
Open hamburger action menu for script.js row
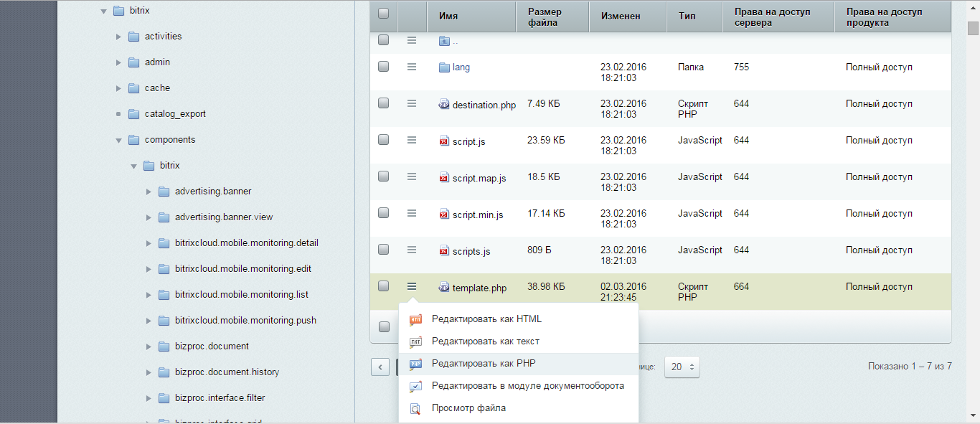tap(412, 140)
